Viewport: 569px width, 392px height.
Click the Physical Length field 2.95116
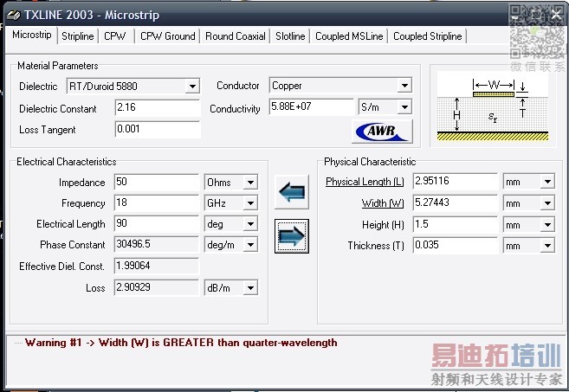tap(456, 182)
